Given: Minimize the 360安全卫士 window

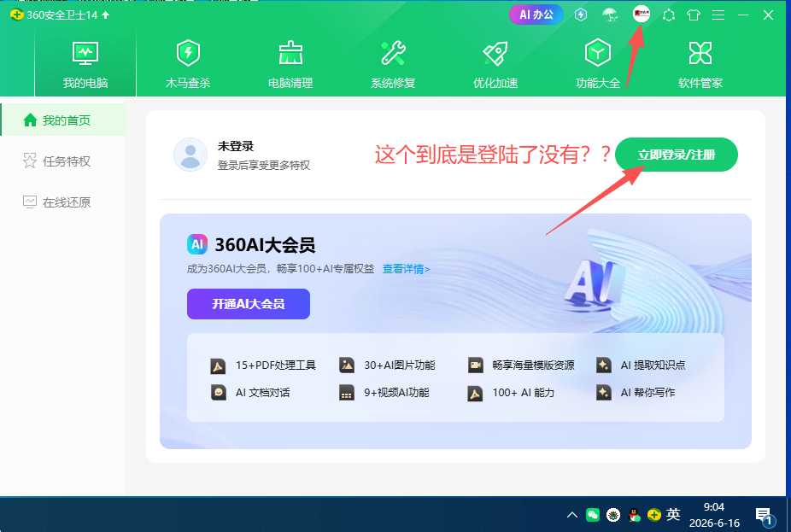Looking at the screenshot, I should click(743, 15).
